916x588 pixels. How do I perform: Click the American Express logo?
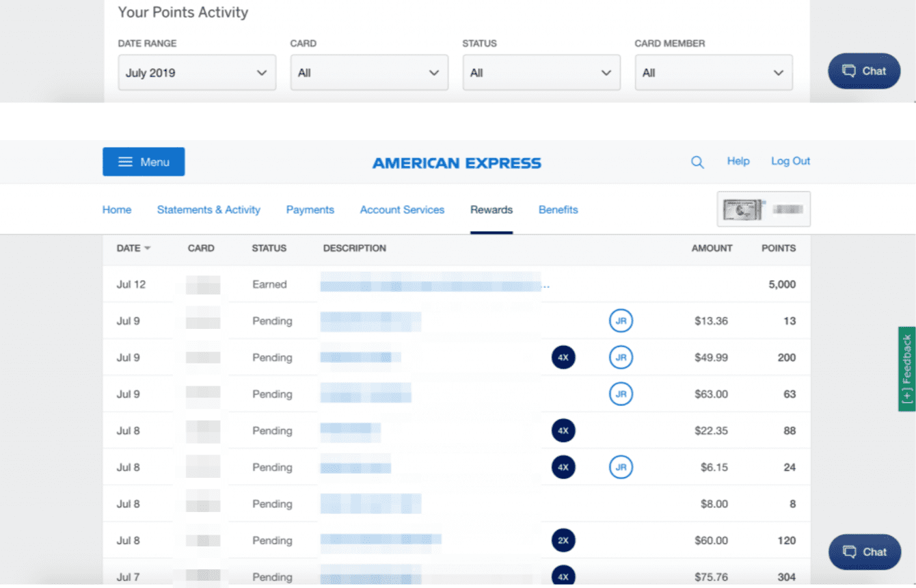click(x=457, y=163)
